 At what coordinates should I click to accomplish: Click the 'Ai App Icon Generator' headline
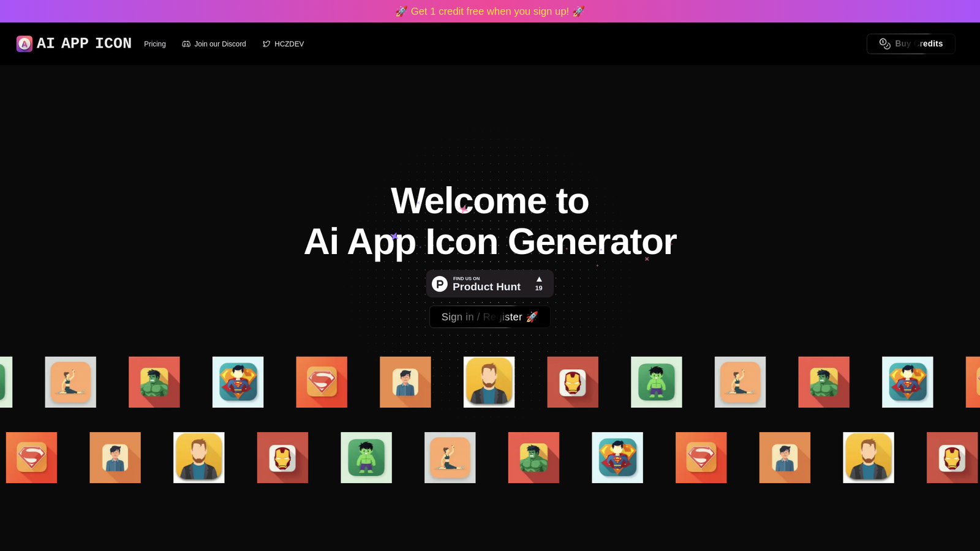pos(490,242)
